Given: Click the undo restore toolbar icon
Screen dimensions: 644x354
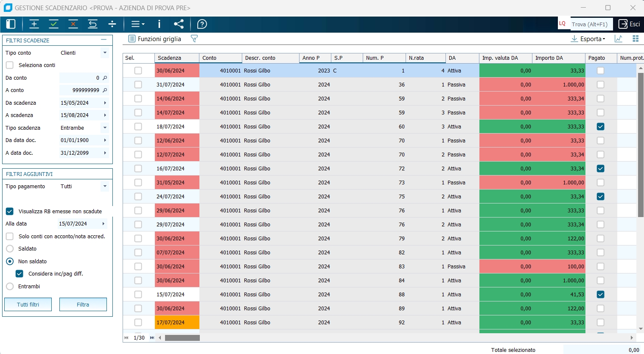Looking at the screenshot, I should pyautogui.click(x=93, y=24).
